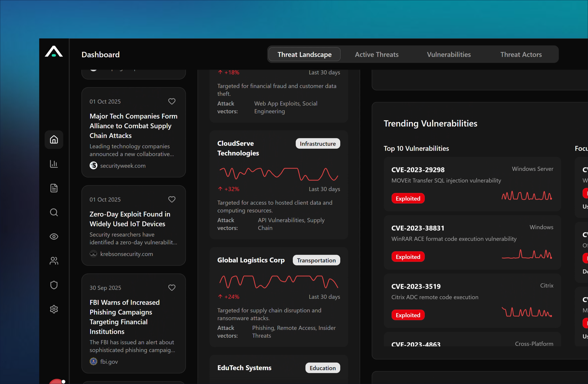Open the users group sidebar icon

(54, 261)
